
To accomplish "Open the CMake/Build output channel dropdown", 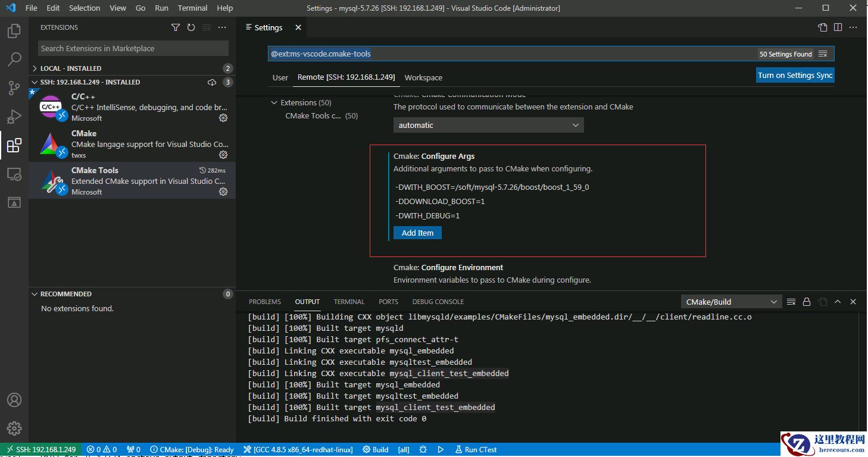I will coord(731,302).
